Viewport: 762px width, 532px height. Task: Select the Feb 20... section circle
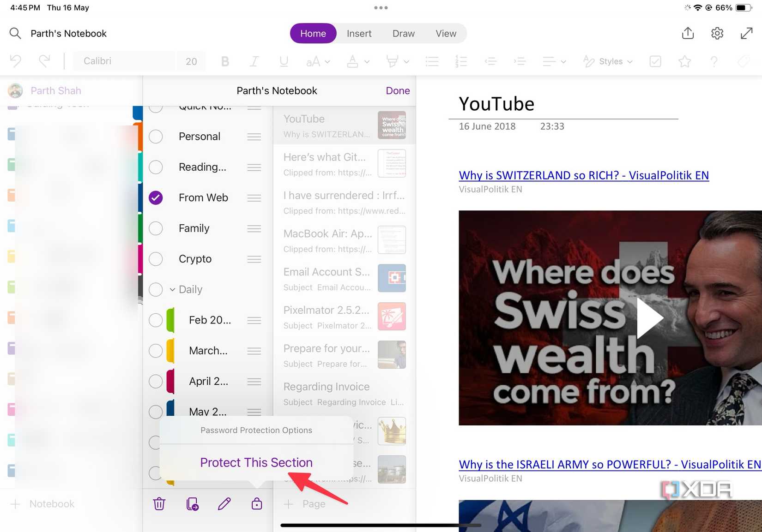[156, 320]
